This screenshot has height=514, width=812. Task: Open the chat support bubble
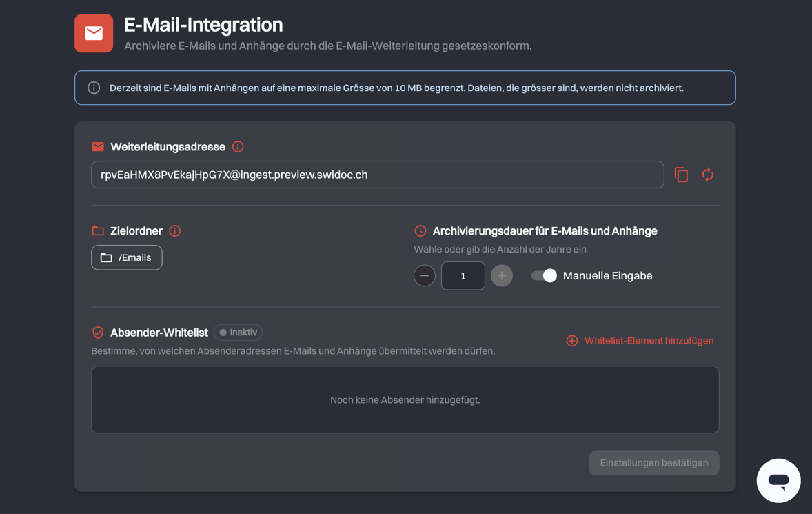[x=778, y=480]
